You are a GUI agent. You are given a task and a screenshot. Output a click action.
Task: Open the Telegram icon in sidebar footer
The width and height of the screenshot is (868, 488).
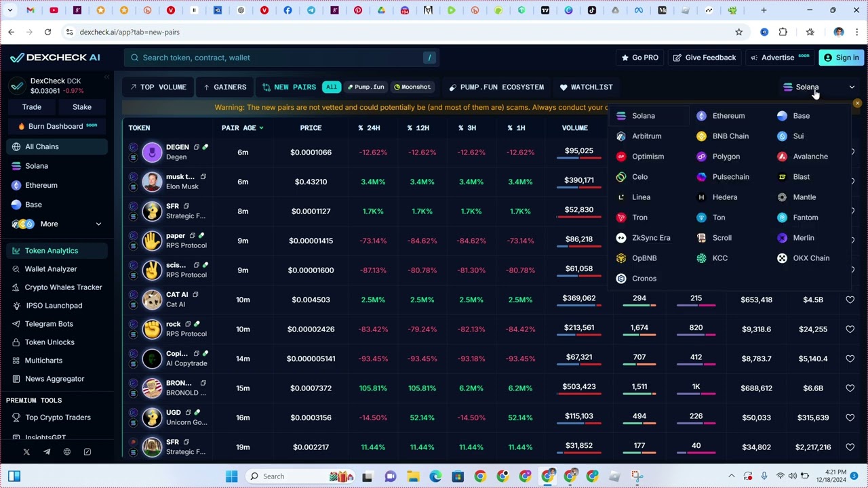(x=47, y=451)
